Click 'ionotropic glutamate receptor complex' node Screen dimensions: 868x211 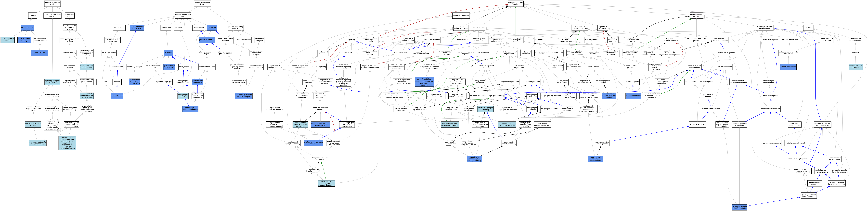coord(244,96)
